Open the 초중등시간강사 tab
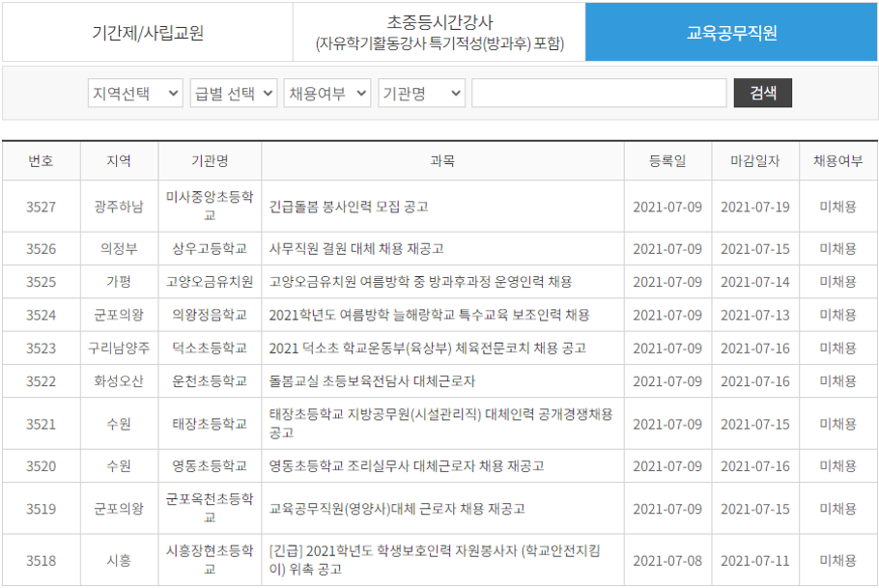The height and width of the screenshot is (588, 879). tap(439, 33)
